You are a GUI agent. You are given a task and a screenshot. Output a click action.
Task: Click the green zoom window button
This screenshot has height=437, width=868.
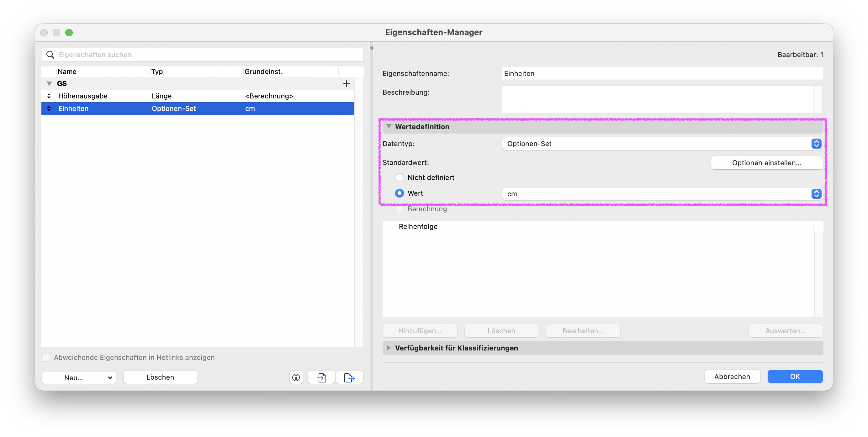[69, 33]
